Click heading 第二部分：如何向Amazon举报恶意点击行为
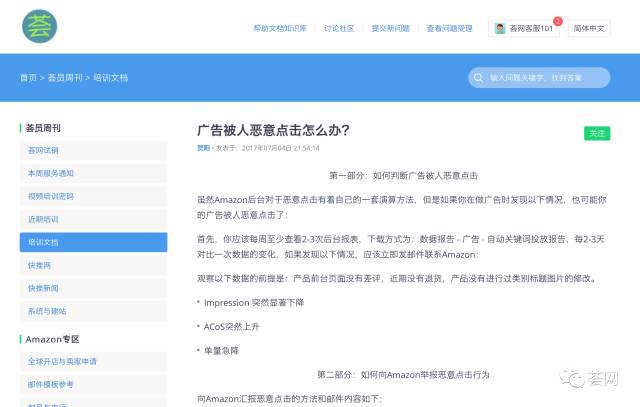This screenshot has width=640, height=407. click(x=404, y=375)
